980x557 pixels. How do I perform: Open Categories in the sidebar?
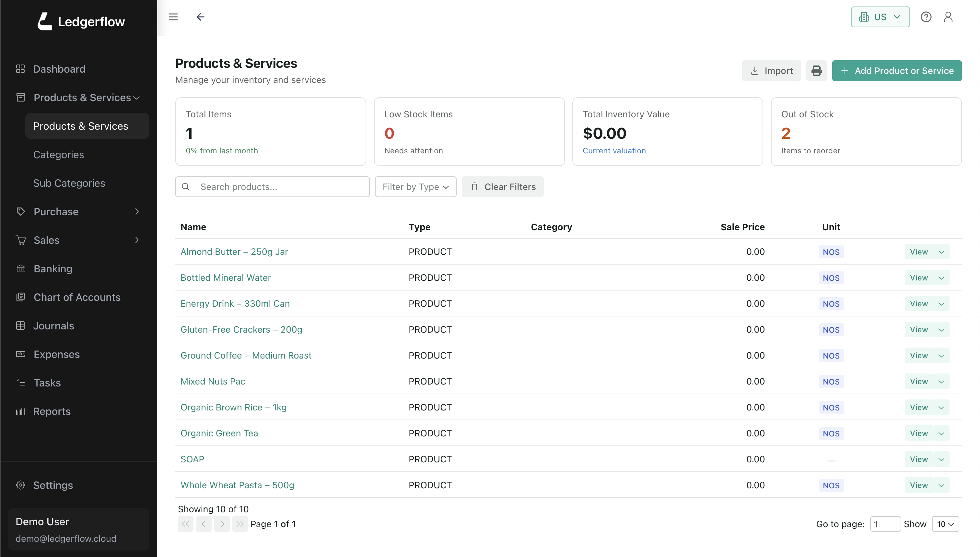(59, 155)
